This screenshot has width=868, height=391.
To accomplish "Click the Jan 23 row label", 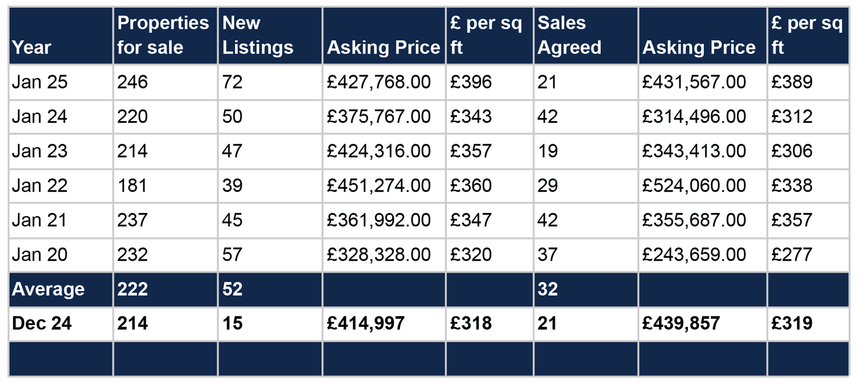I will pos(40,151).
